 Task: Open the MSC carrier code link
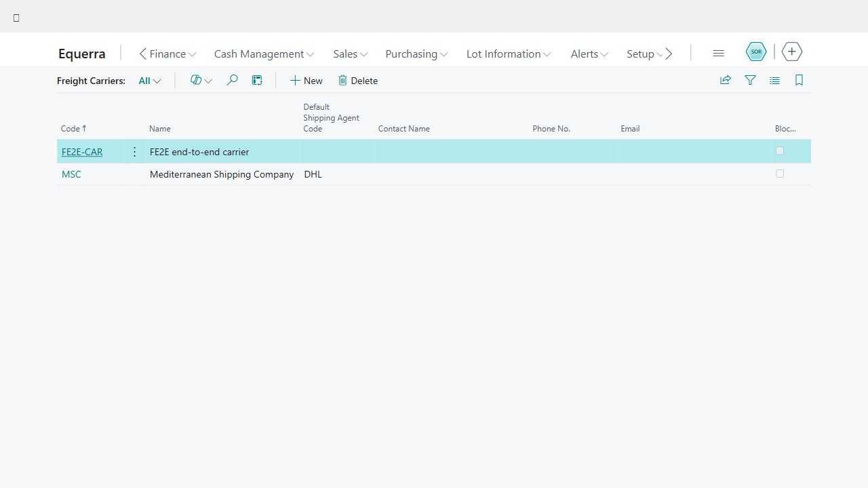coord(71,174)
